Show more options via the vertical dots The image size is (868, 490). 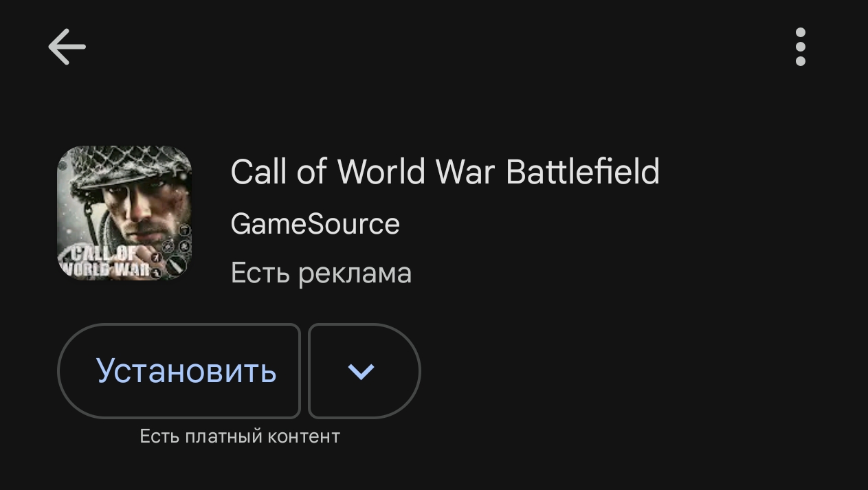pyautogui.click(x=800, y=47)
